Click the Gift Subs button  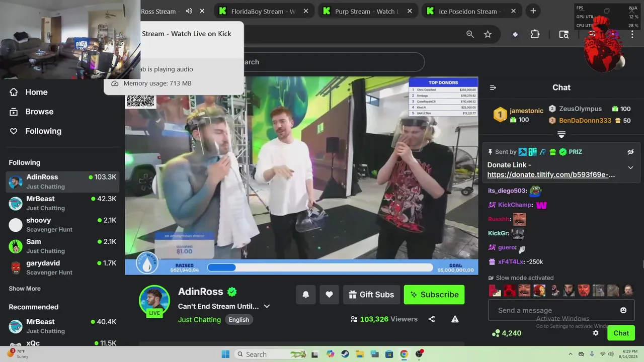pyautogui.click(x=371, y=295)
